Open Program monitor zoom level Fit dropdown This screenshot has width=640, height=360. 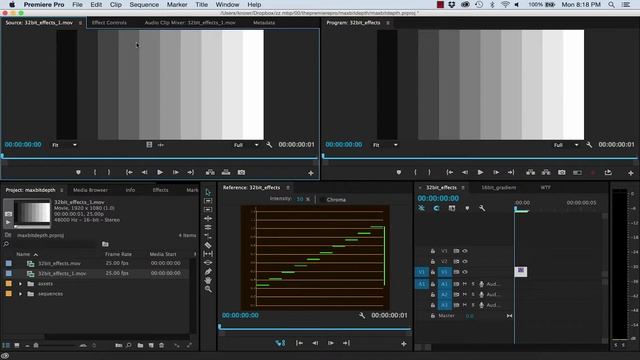pyautogui.click(x=385, y=145)
